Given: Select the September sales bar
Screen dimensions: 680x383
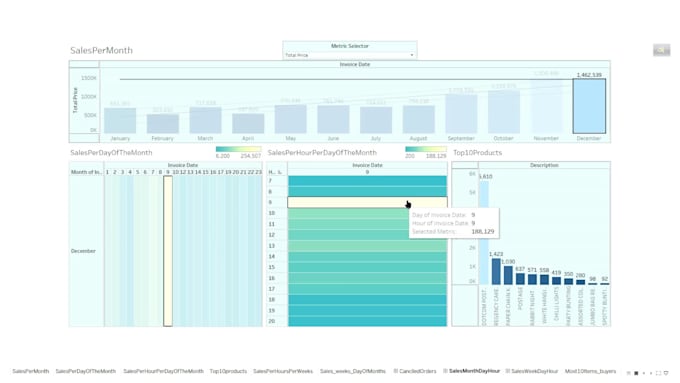Looking at the screenshot, I should [461, 114].
